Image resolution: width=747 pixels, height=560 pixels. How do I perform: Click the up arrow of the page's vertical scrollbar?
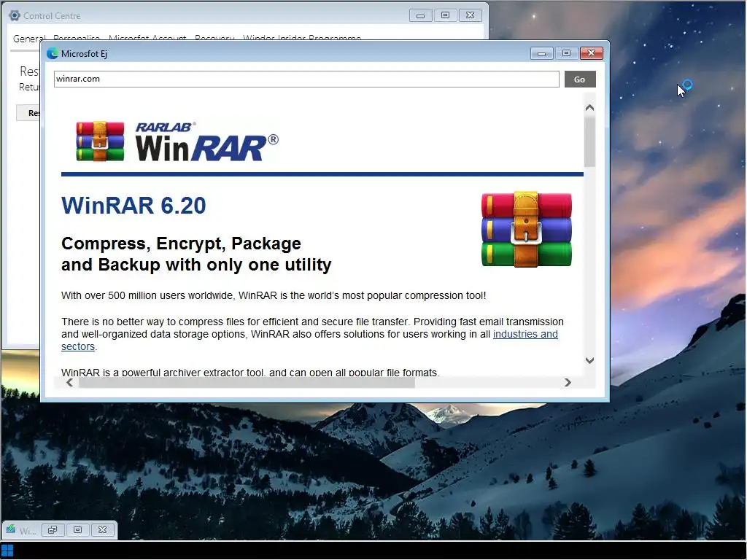(589, 108)
